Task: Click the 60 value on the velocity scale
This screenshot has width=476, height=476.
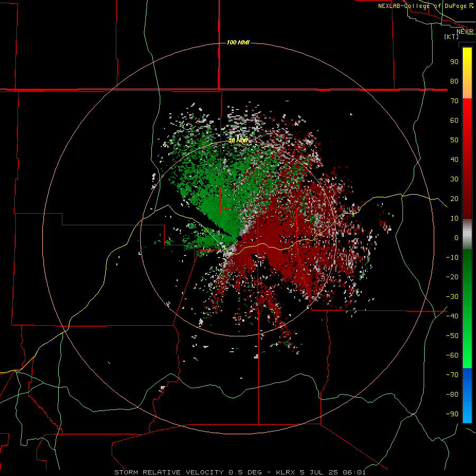Action: [x=454, y=120]
